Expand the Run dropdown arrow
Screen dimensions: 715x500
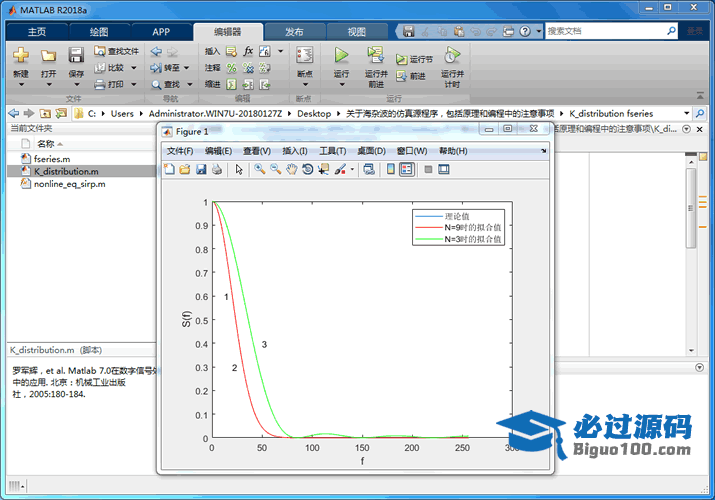pyautogui.click(x=342, y=85)
